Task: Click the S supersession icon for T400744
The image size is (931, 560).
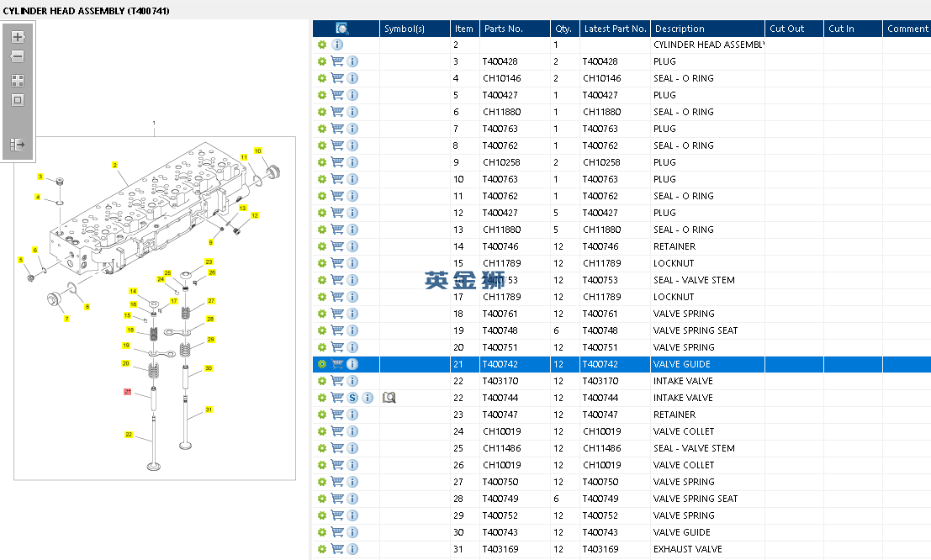Action: tap(352, 398)
